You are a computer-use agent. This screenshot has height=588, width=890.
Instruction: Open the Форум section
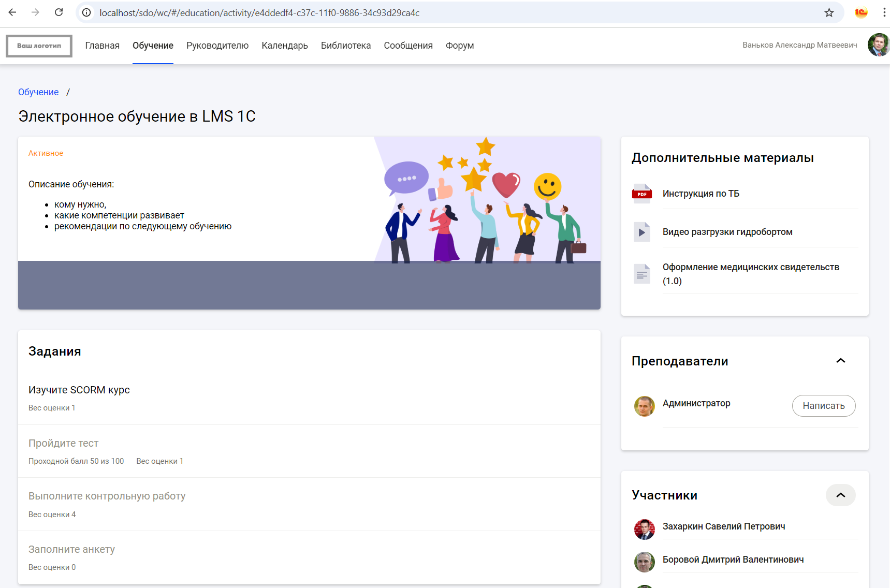(x=459, y=46)
